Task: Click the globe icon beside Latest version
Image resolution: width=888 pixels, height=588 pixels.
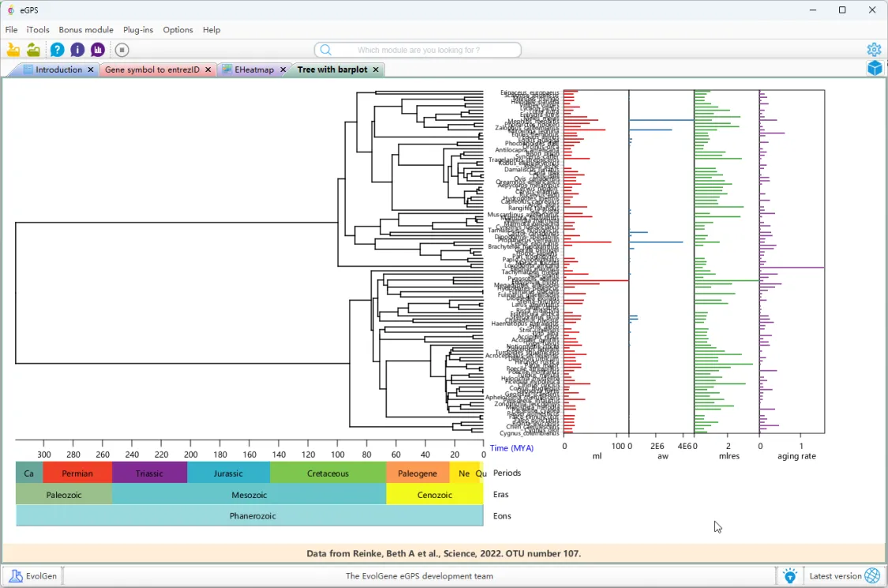Action: (x=872, y=576)
